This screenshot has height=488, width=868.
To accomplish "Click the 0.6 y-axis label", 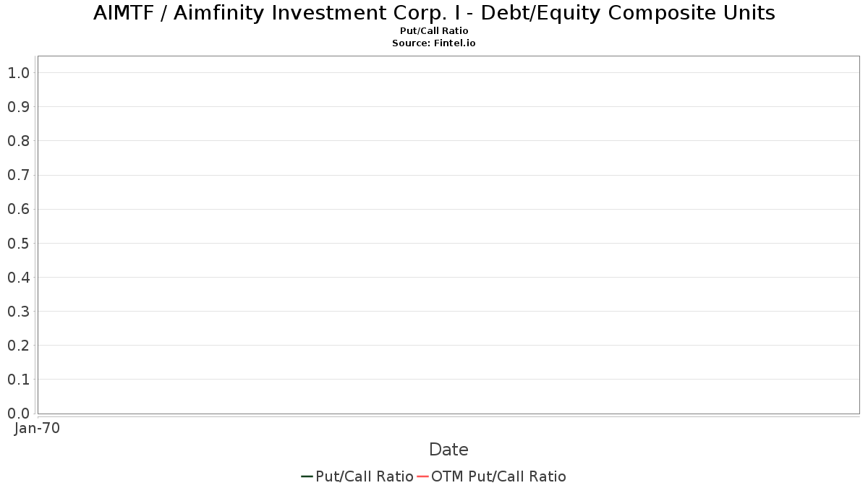I will click(x=18, y=209).
